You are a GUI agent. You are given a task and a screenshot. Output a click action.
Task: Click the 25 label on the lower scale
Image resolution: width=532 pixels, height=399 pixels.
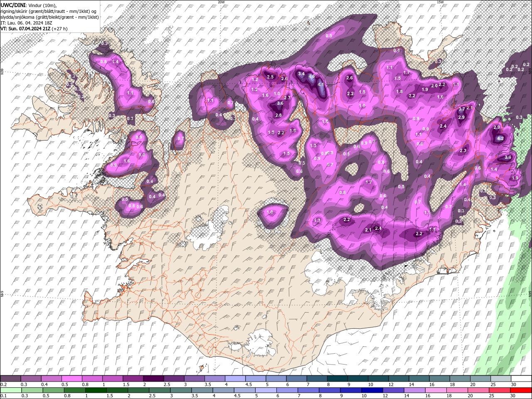[x=493, y=396]
